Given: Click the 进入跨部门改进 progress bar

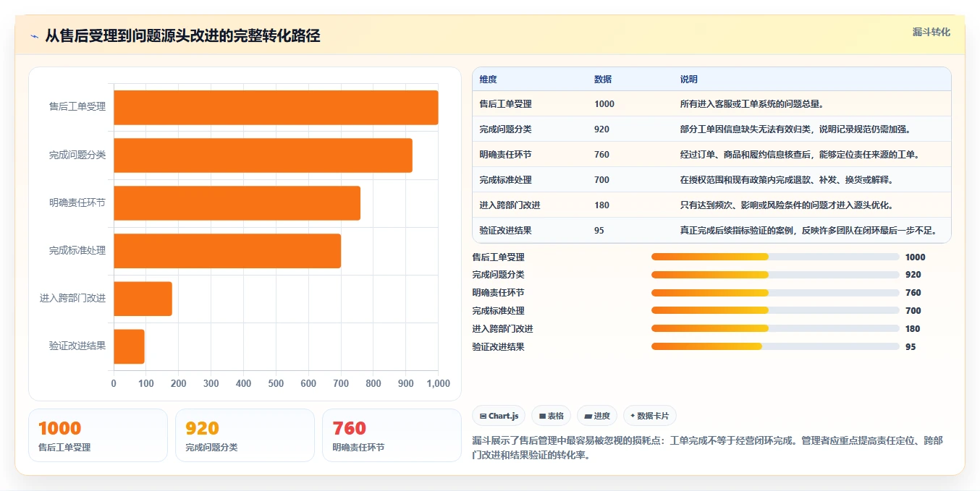Looking at the screenshot, I should pos(775,328).
